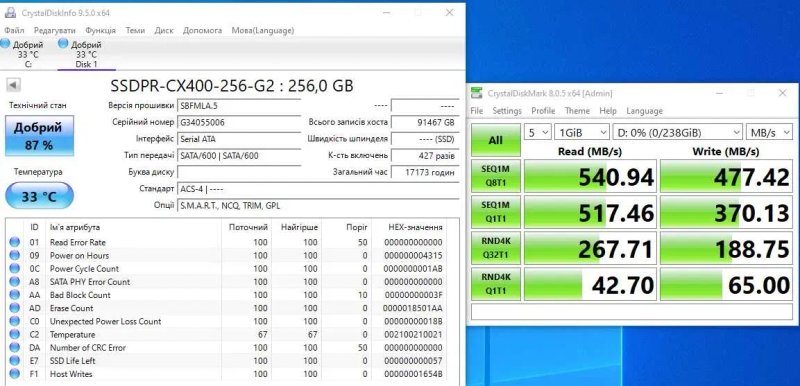Click status orb for Temperature attribute
This screenshot has width=800, height=386.
point(15,334)
